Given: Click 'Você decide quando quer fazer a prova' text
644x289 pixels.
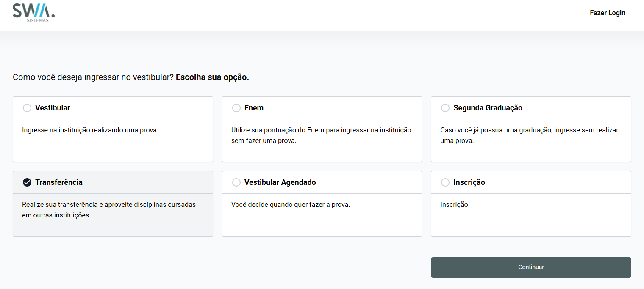Looking at the screenshot, I should pos(291,205).
